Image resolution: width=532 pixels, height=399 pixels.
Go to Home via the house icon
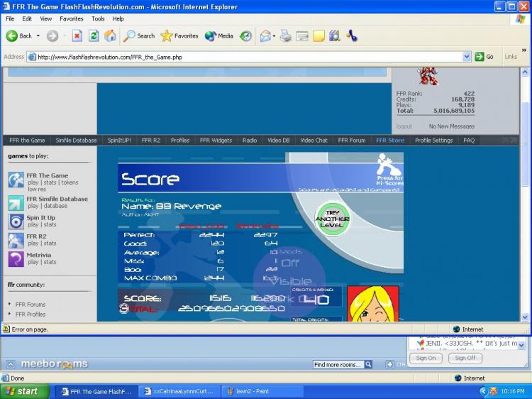110,35
